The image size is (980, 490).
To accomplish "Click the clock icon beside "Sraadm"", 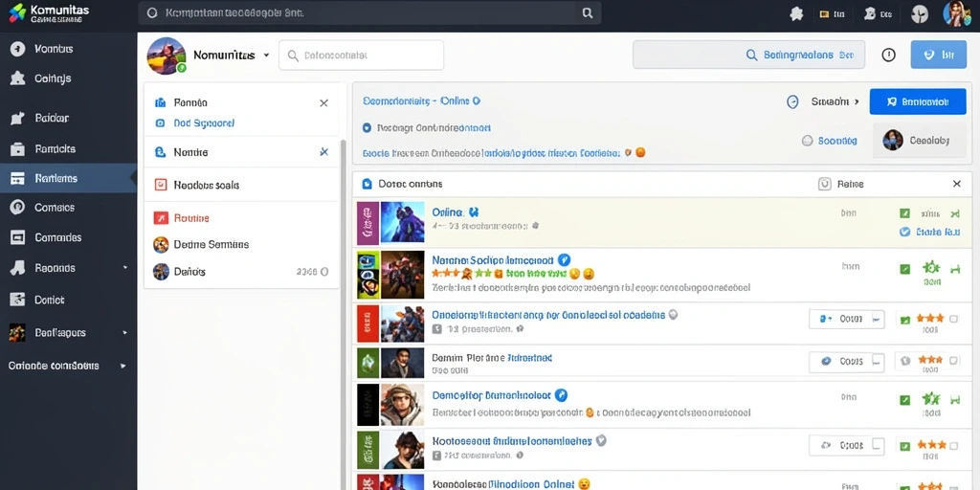I will (x=792, y=101).
